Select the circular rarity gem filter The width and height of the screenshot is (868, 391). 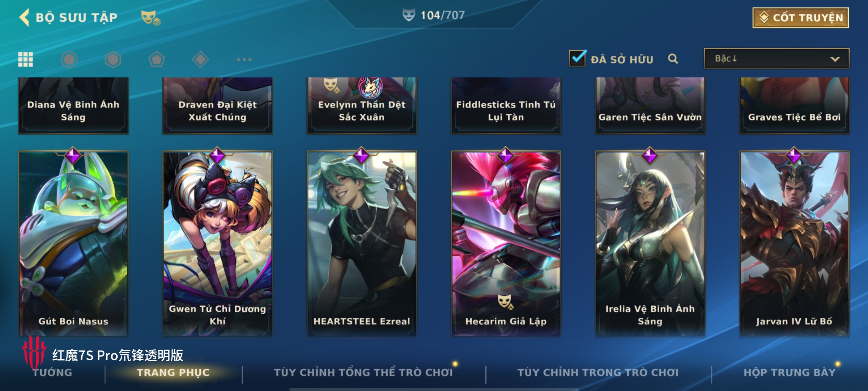(x=69, y=59)
